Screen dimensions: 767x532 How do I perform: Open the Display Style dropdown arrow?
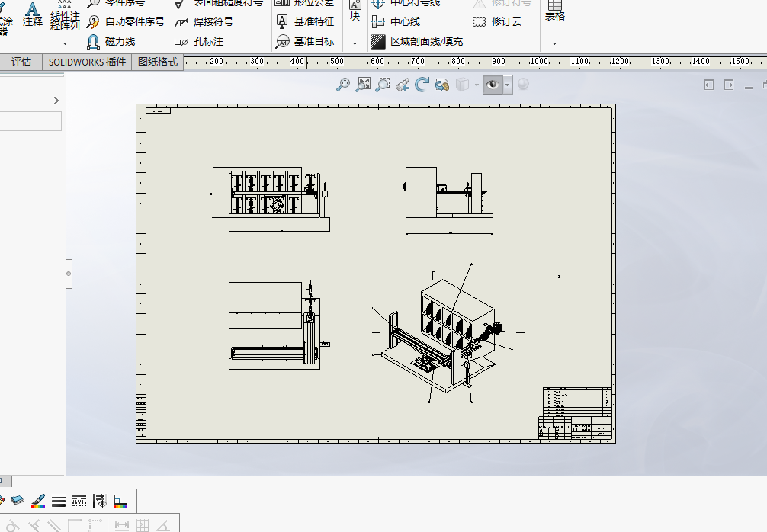pyautogui.click(x=477, y=85)
